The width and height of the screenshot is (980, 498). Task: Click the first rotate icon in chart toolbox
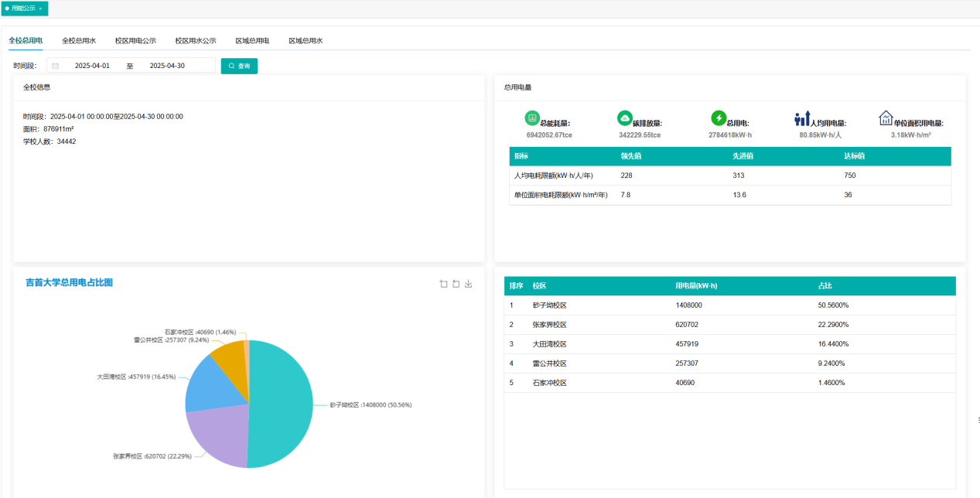pos(443,284)
